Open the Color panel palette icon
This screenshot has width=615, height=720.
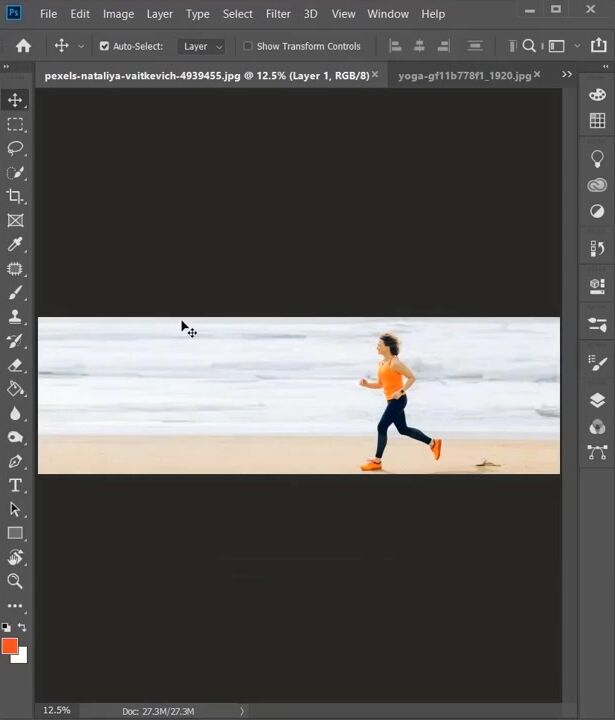coord(597,95)
